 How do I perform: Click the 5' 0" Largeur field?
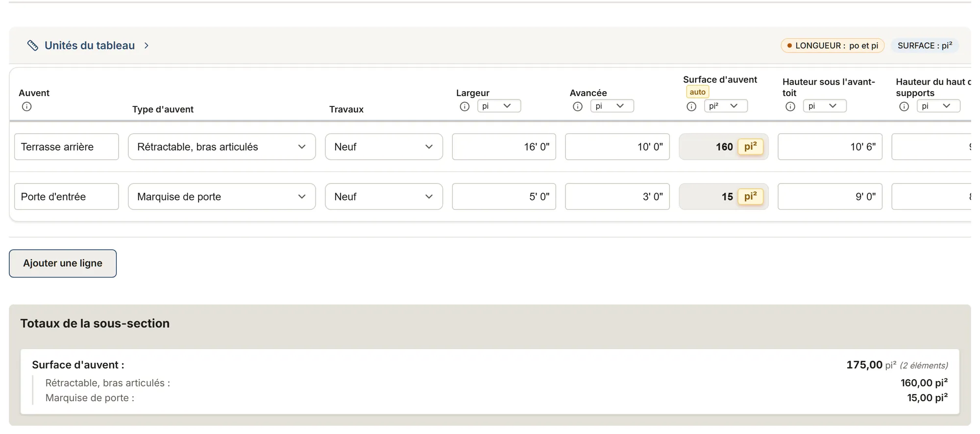point(504,197)
